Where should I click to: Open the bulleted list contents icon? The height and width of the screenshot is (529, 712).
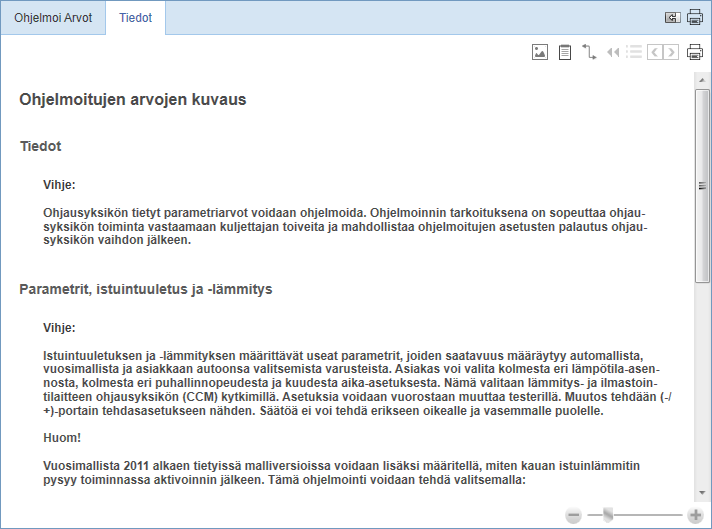(634, 52)
